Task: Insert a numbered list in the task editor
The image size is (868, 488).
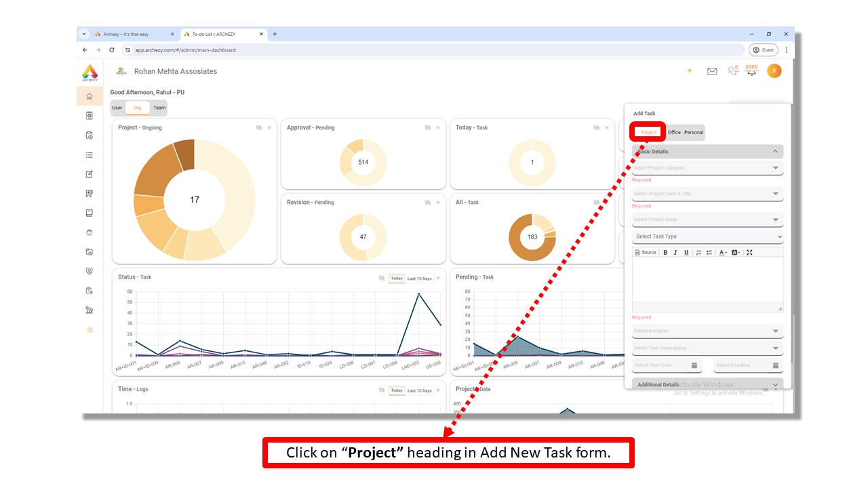Action: pyautogui.click(x=699, y=252)
